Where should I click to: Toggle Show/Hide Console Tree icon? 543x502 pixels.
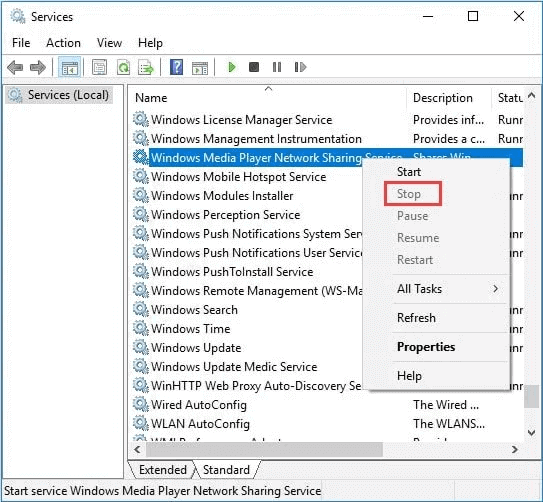click(70, 67)
